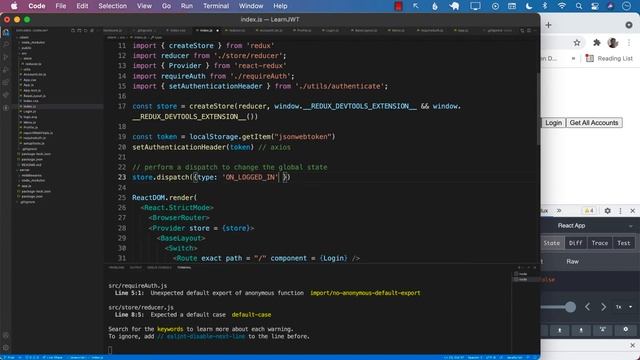Image resolution: width=640 pixels, height=360 pixels.
Task: Close the DevTools panel
Action: pyautogui.click(x=632, y=211)
